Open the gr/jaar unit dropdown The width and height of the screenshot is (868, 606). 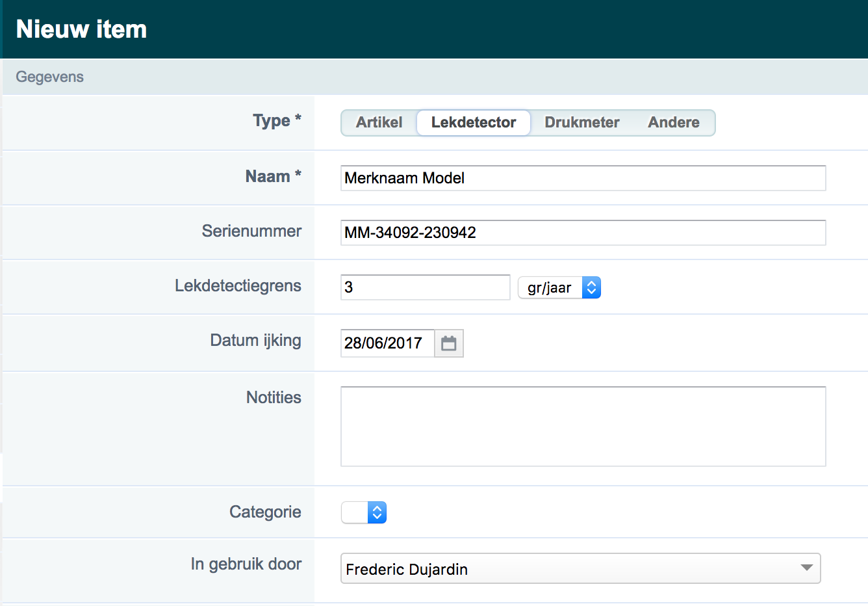(559, 287)
